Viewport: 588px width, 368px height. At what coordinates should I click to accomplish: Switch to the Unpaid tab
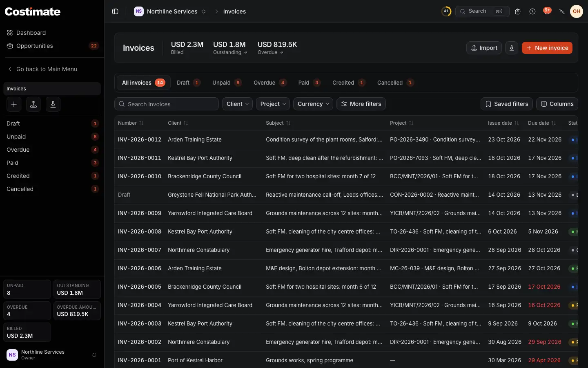click(227, 83)
